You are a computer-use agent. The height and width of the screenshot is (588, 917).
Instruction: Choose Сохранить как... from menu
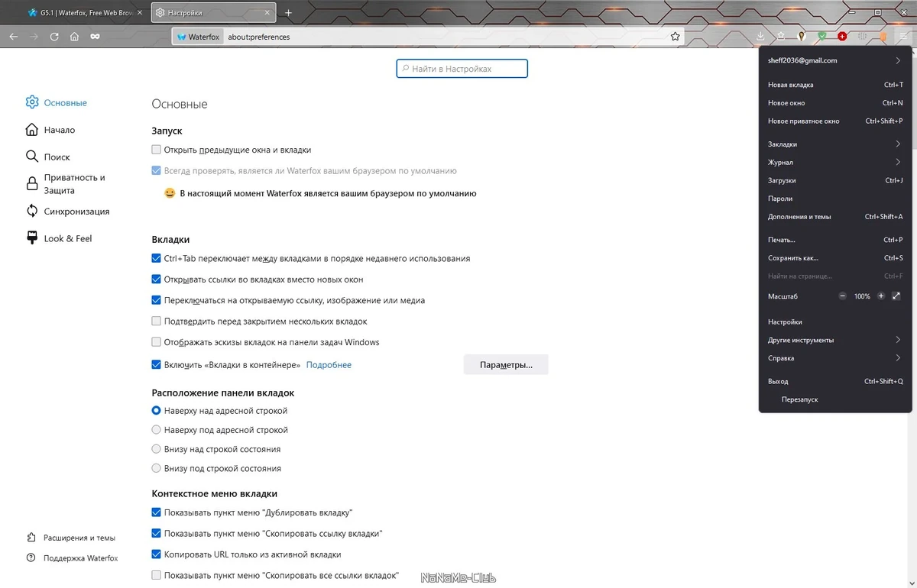[x=835, y=258]
